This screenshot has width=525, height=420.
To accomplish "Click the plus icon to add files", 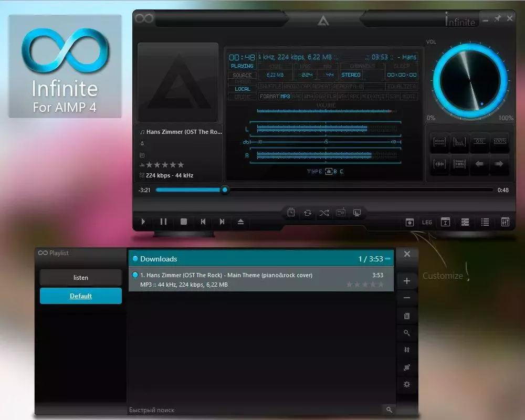I will click(x=406, y=281).
